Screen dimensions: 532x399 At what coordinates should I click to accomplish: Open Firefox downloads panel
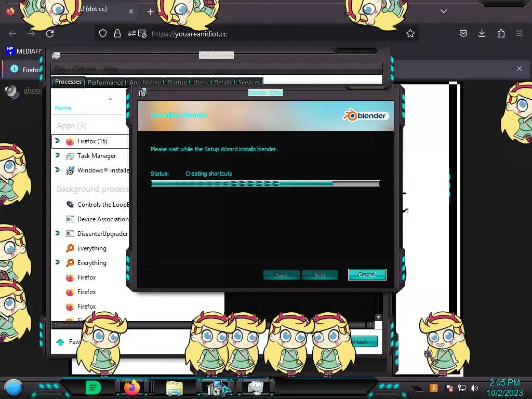click(482, 33)
